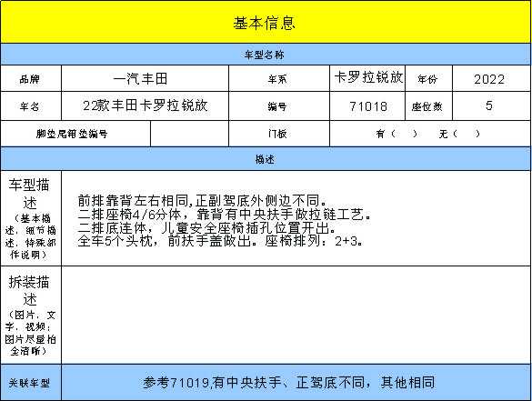Click the 座位数 label cell
Viewport: 532px width, 401px height.
click(x=428, y=105)
